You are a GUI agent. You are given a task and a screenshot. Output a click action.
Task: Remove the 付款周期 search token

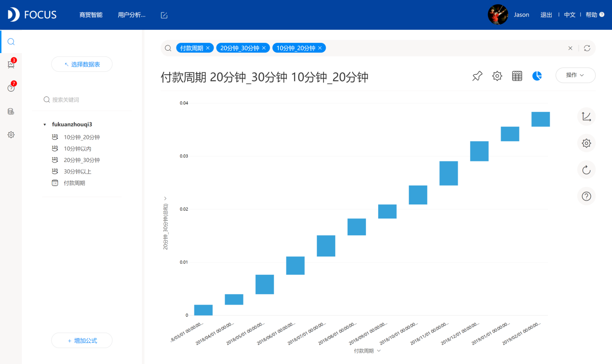pos(208,48)
